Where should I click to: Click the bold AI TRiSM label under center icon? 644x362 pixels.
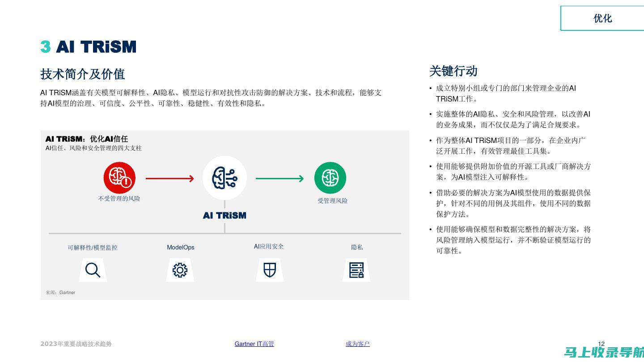225,215
